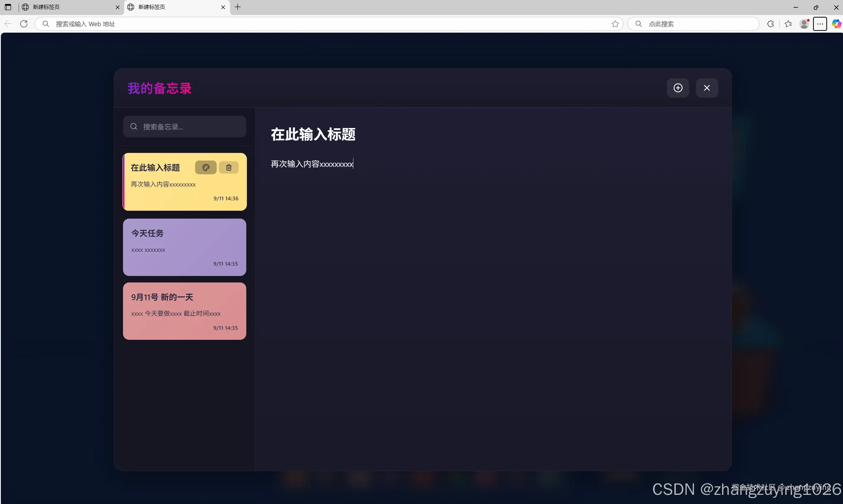The height and width of the screenshot is (504, 843).
Task: Add page to favorites with the star
Action: point(615,24)
